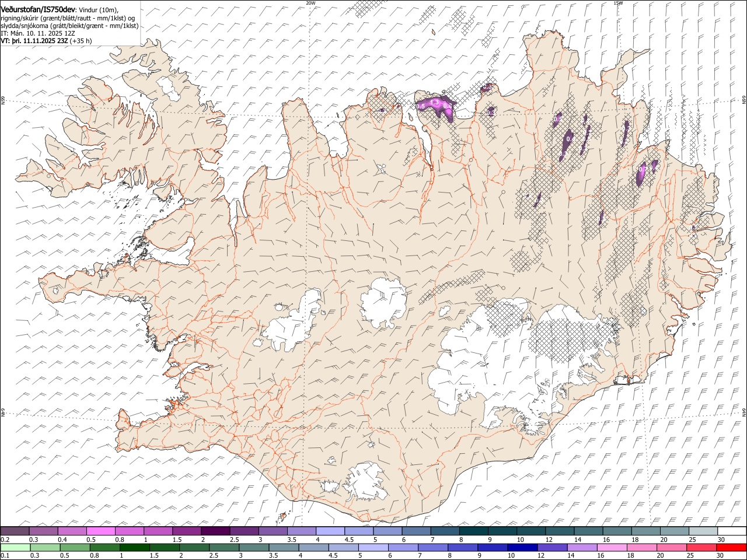Click the upper legend swatch labeled 1
Image resolution: width=747 pixels, height=560 pixels.
158,531
